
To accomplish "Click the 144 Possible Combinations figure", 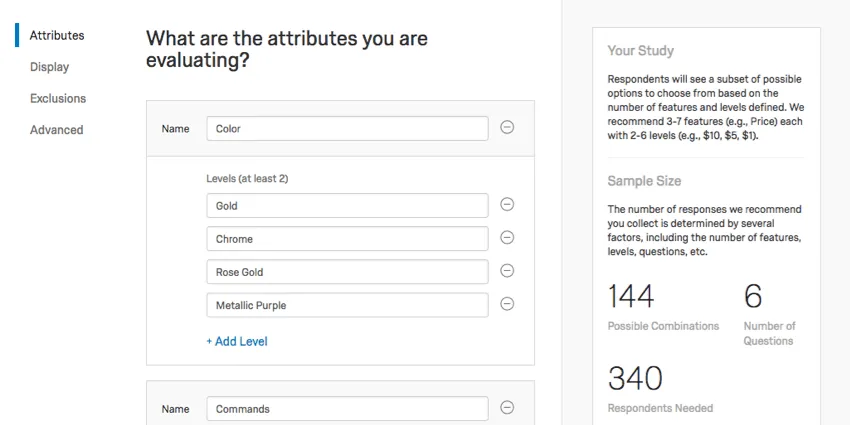I will [x=631, y=296].
